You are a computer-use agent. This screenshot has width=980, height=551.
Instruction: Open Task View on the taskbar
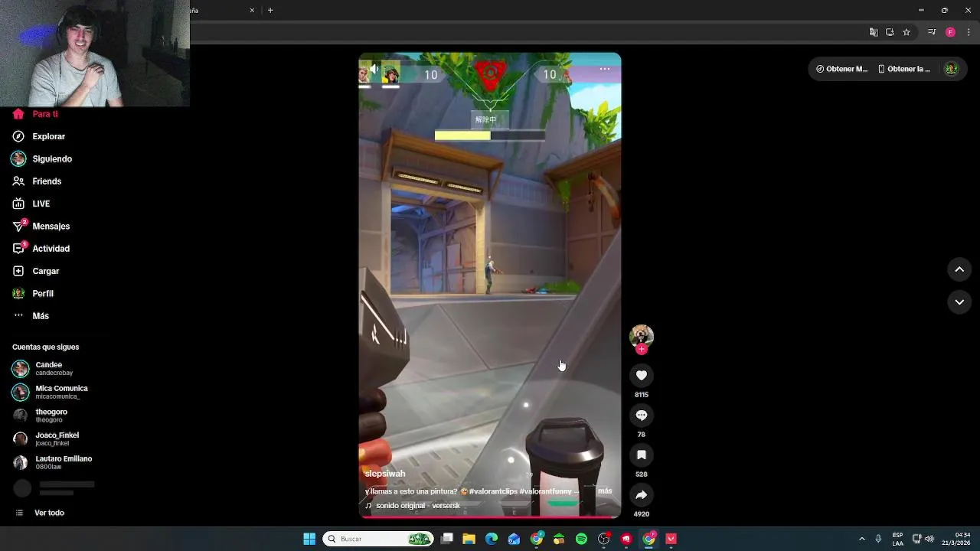[x=447, y=539]
